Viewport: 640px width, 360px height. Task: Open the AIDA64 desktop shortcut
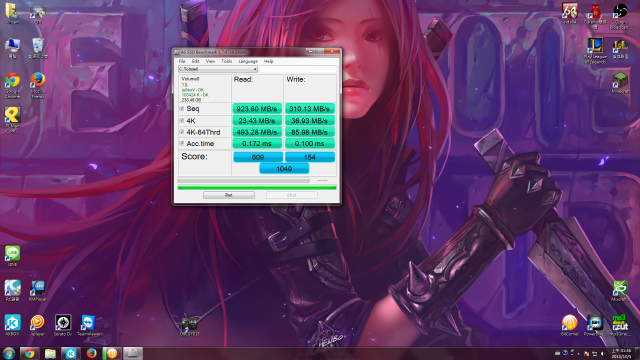(x=569, y=13)
